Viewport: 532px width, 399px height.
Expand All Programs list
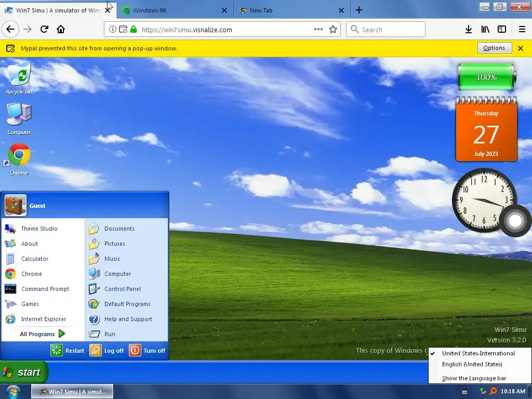pos(43,334)
